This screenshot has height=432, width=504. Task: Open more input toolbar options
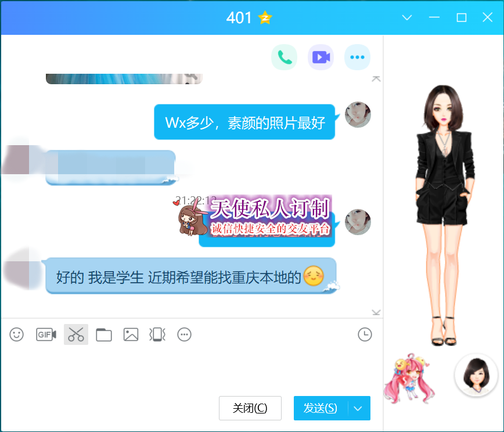coord(184,334)
